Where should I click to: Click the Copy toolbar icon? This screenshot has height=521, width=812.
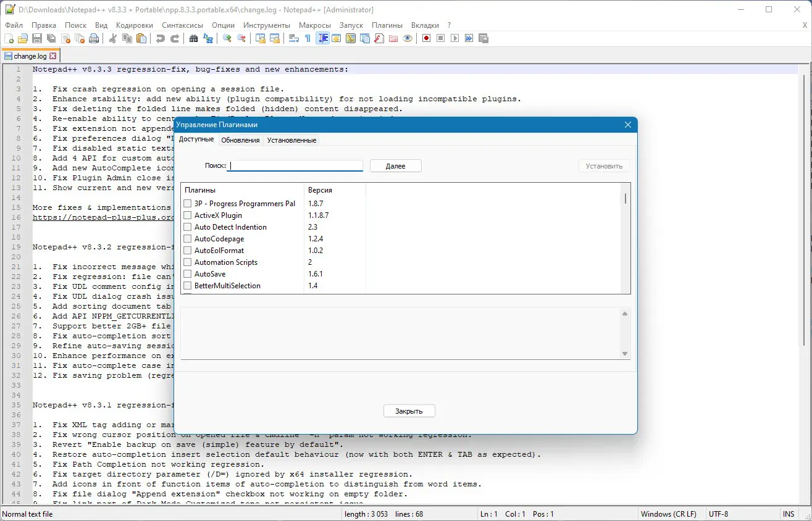point(127,38)
